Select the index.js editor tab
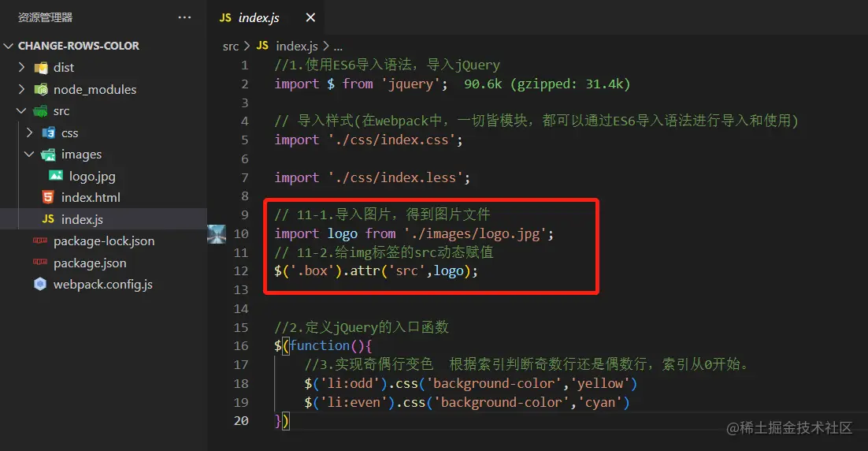The image size is (868, 451). pyautogui.click(x=265, y=17)
